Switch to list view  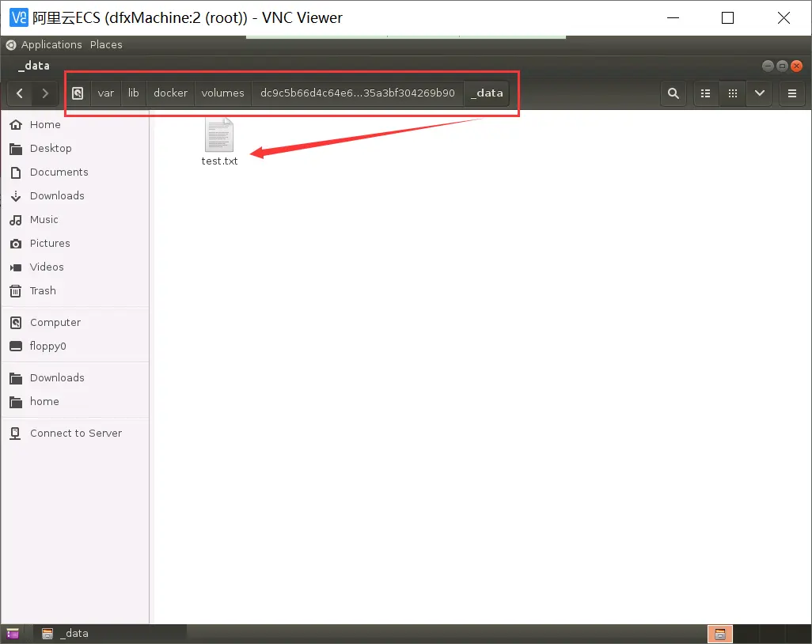(706, 93)
